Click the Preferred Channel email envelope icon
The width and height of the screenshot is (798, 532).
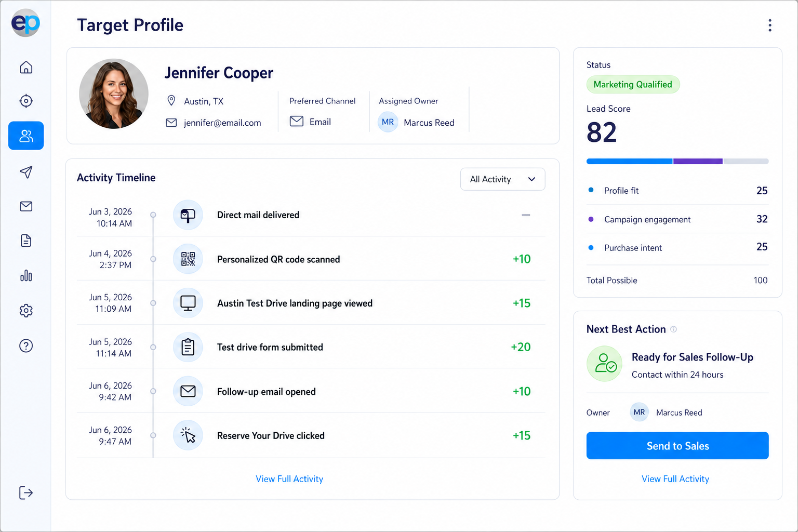[x=297, y=121]
